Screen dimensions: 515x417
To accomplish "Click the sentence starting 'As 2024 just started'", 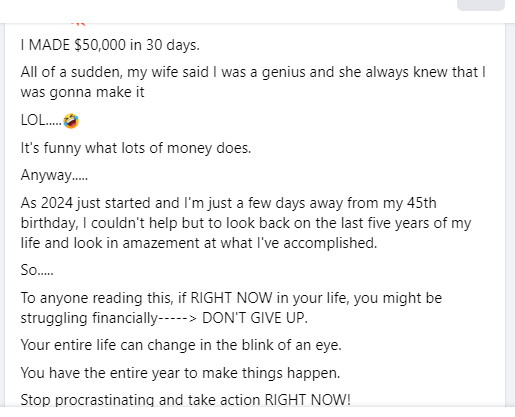I will pos(246,223).
